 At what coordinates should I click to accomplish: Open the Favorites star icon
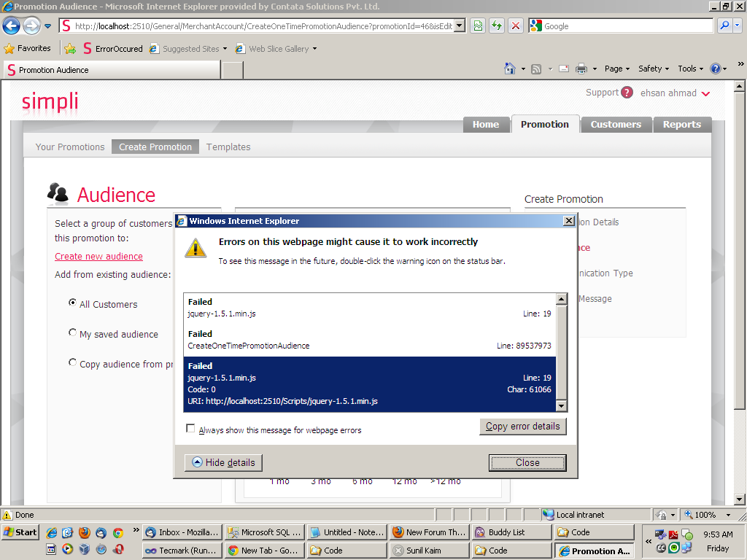[x=9, y=49]
